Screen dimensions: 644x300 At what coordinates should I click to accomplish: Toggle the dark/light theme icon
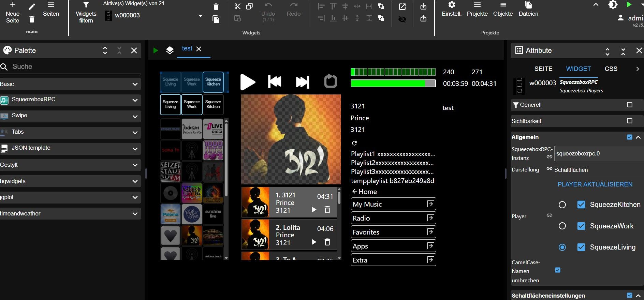[613, 5]
